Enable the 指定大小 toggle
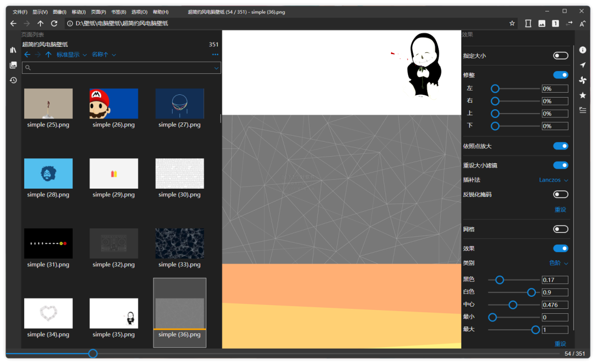 coord(561,56)
